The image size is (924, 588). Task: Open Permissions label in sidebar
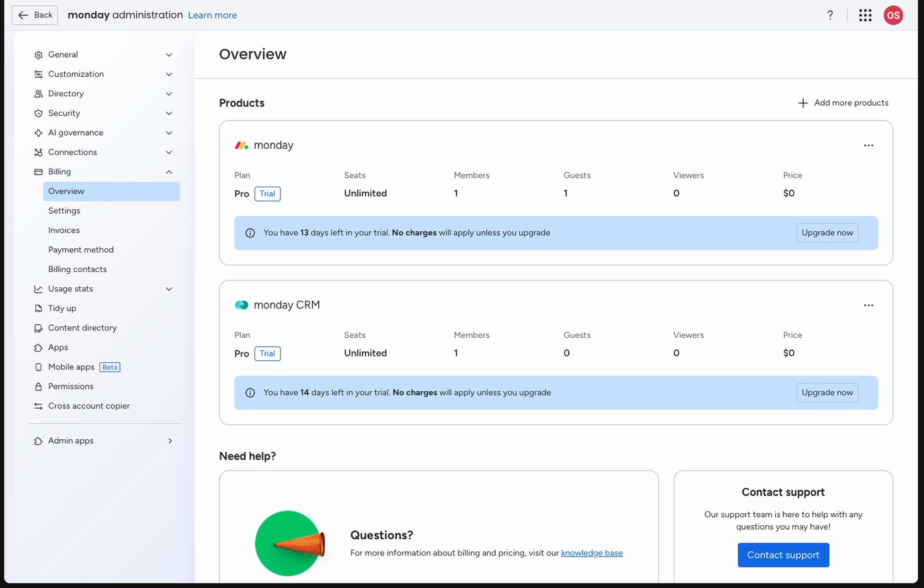click(x=71, y=387)
